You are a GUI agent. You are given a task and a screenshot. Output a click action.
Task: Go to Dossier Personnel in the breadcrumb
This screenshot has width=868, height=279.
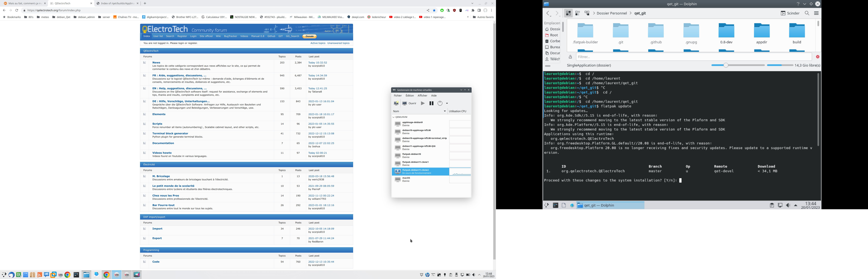(612, 13)
